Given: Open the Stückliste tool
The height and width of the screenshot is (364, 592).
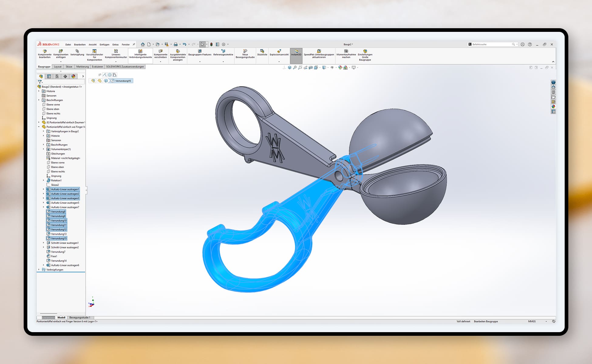Looking at the screenshot, I should pyautogui.click(x=262, y=53).
